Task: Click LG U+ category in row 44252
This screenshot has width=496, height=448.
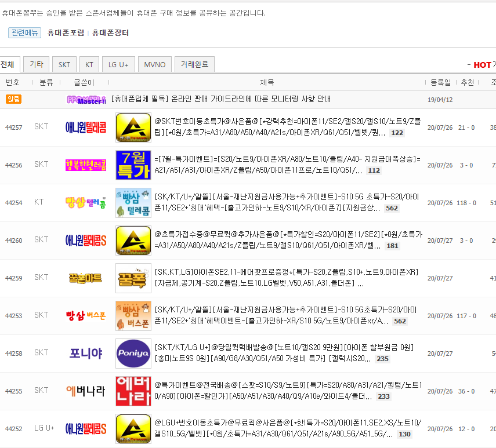Action: [44, 428]
